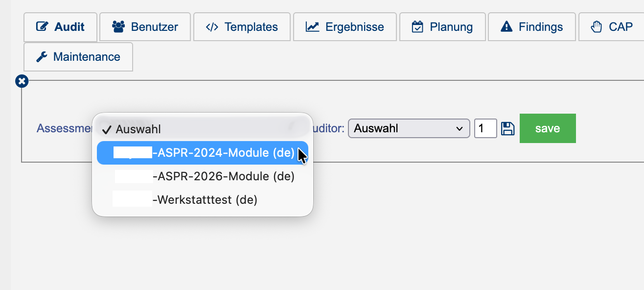Select the ASPR-2026-Module (de) option
This screenshot has width=644, height=290.
pyautogui.click(x=203, y=176)
